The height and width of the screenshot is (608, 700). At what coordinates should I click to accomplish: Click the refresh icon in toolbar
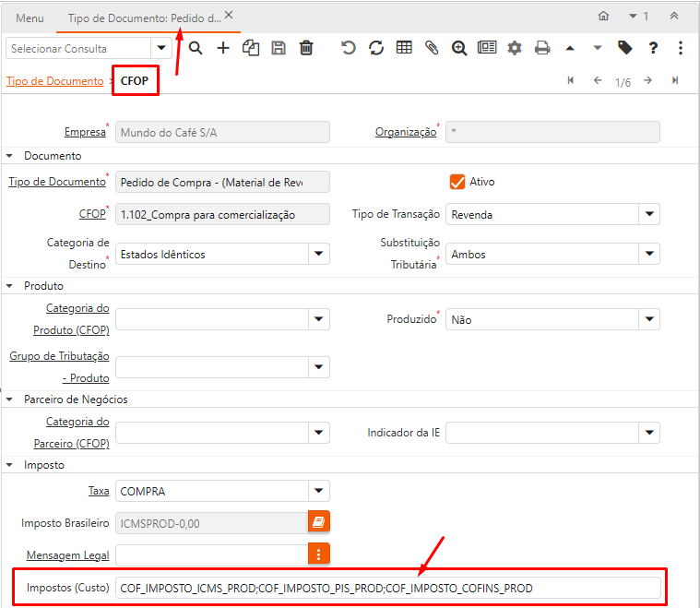[375, 48]
